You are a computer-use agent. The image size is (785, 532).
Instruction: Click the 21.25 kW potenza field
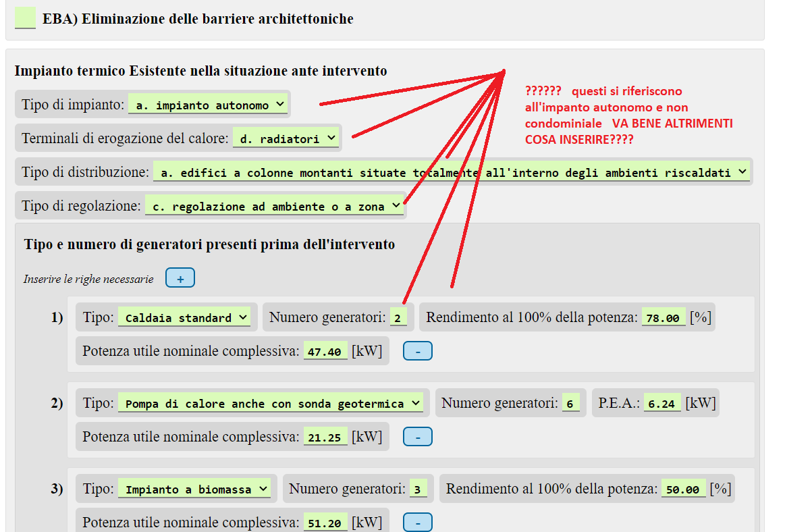[x=325, y=437]
